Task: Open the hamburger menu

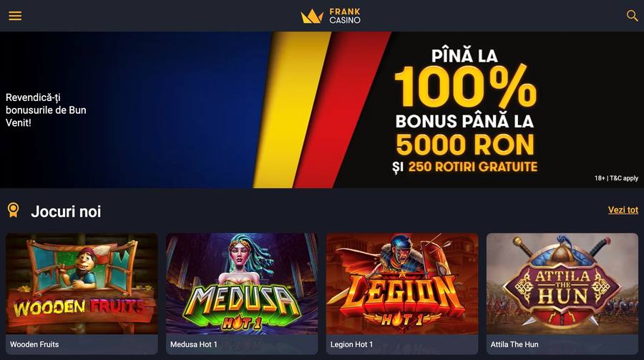Action: point(15,16)
